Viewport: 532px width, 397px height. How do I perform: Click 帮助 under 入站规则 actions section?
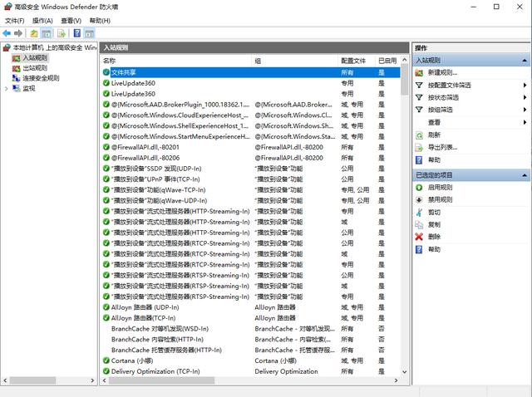434,159
